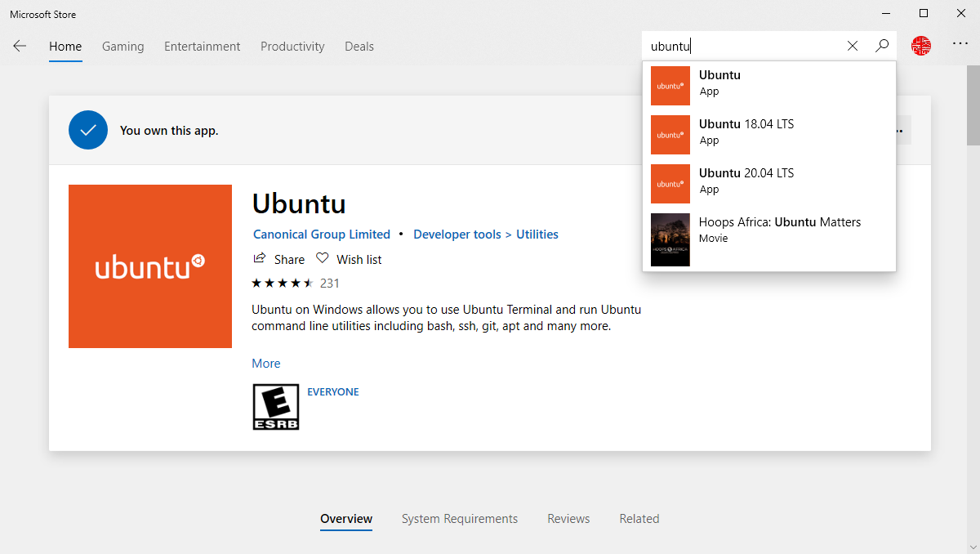
Task: Open the System Requirements section tab
Action: point(460,519)
